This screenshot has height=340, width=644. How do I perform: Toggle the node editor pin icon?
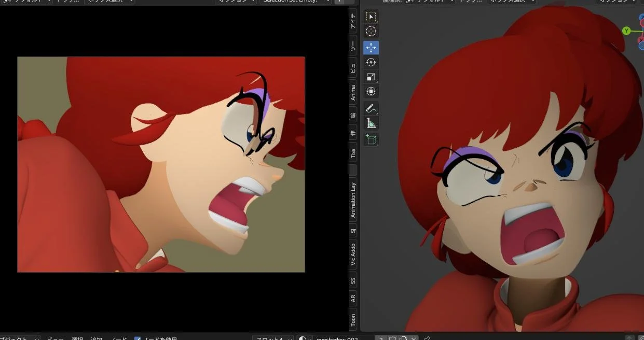pyautogui.click(x=427, y=338)
